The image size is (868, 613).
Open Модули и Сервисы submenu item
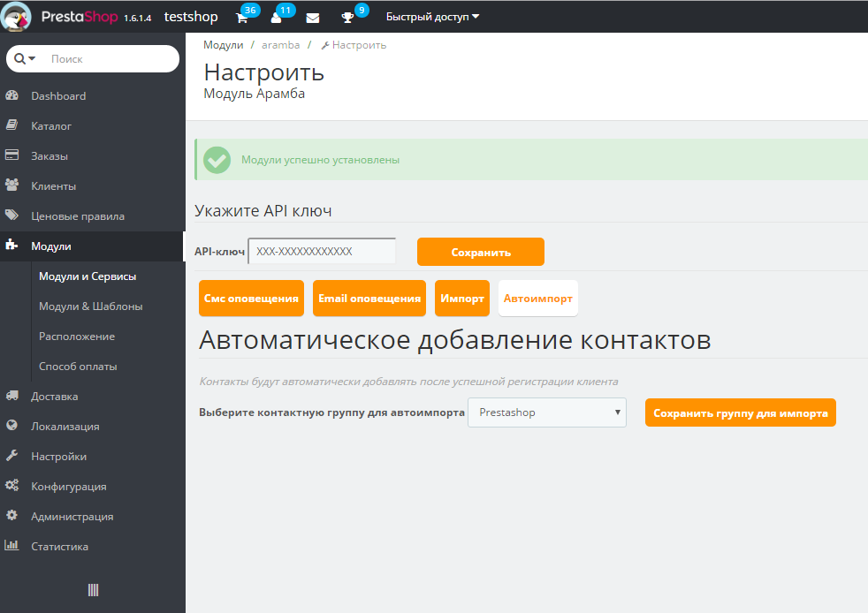tap(88, 276)
